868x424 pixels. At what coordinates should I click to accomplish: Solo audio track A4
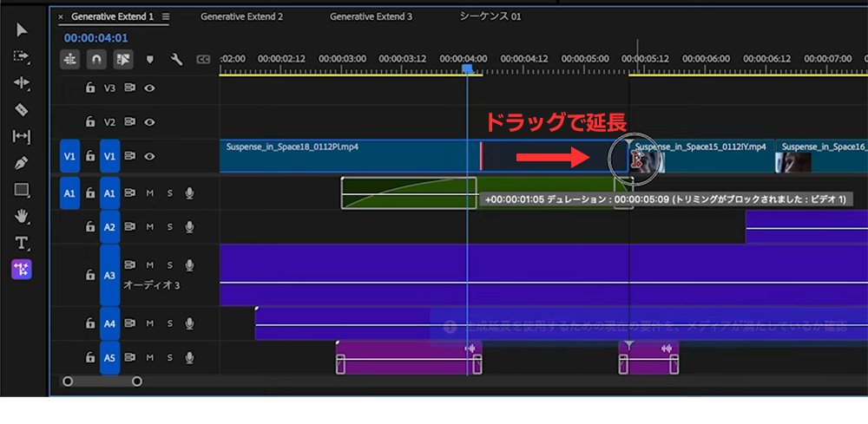click(x=169, y=323)
